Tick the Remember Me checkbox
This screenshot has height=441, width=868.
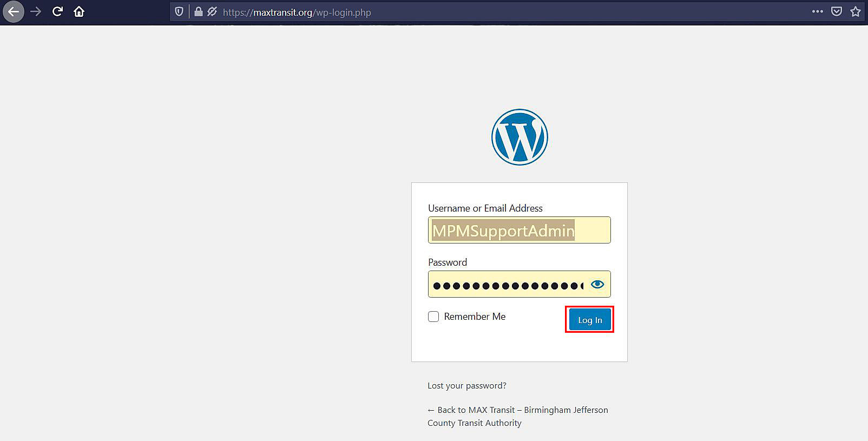coord(433,317)
